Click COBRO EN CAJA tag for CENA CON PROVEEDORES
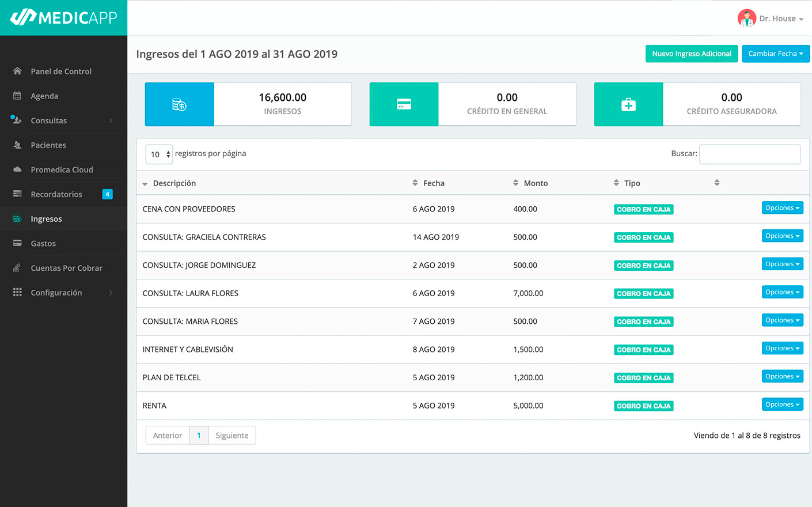The height and width of the screenshot is (507, 812). pos(644,210)
